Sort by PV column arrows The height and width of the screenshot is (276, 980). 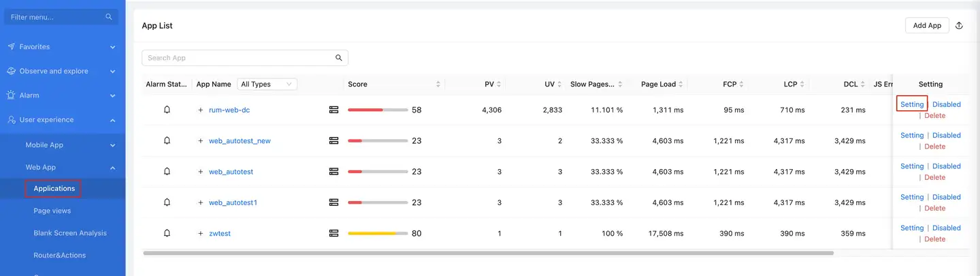[x=499, y=85]
